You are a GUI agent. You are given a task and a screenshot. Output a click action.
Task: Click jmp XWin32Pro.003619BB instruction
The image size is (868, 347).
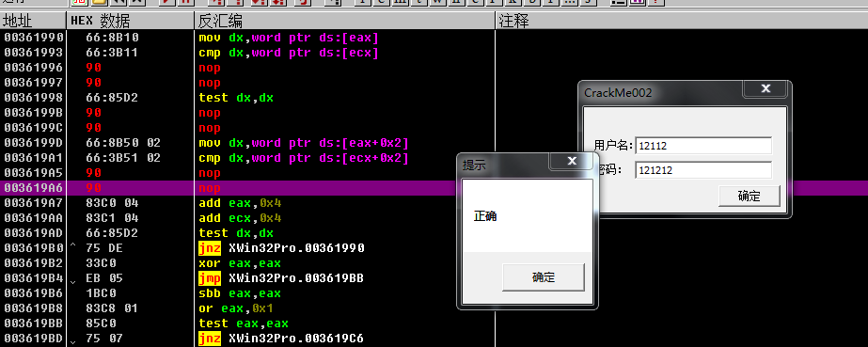(281, 277)
